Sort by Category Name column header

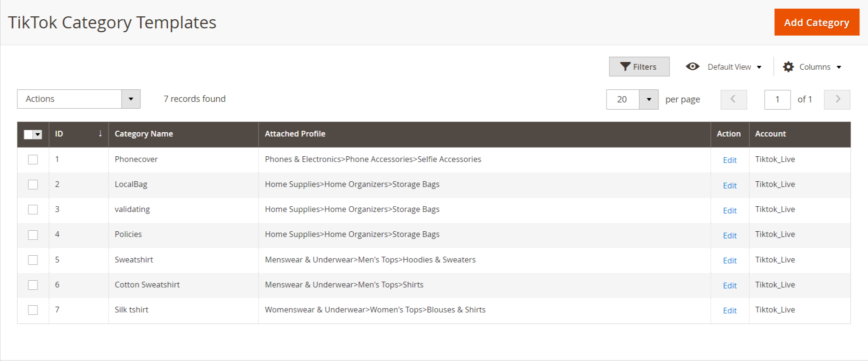coord(144,134)
